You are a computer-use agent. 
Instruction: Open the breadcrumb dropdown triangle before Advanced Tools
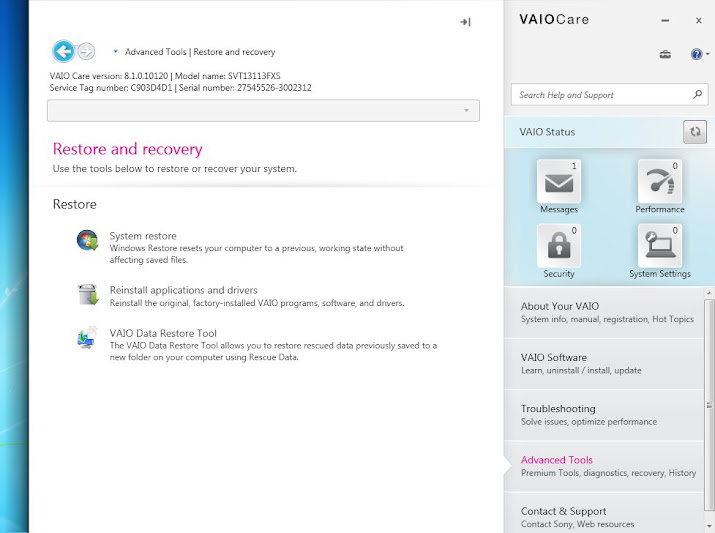pyautogui.click(x=115, y=52)
